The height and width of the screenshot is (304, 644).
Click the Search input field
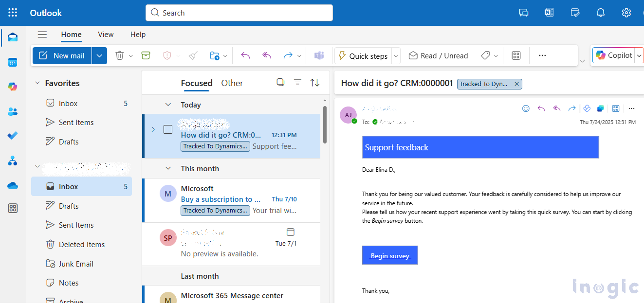pyautogui.click(x=239, y=13)
